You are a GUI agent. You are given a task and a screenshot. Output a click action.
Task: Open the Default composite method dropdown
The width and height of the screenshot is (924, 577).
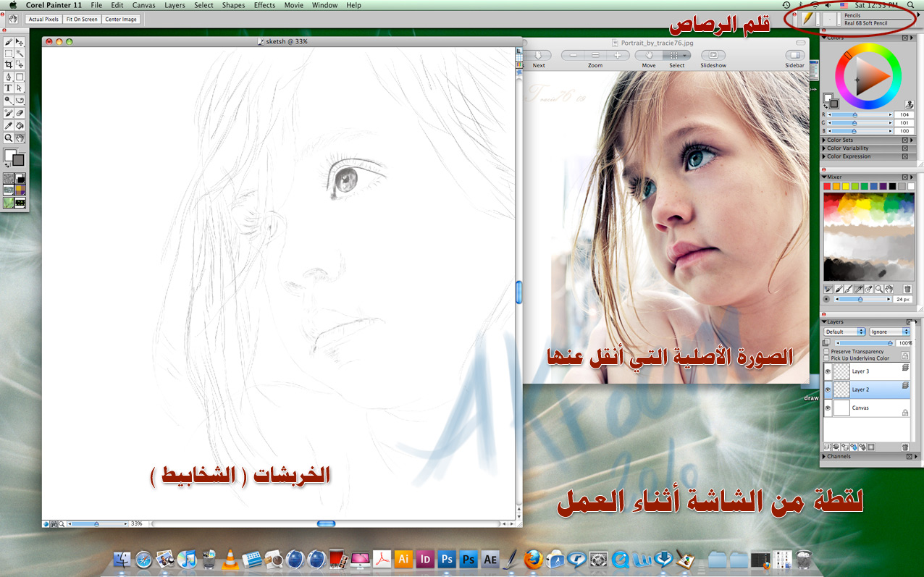[845, 332]
